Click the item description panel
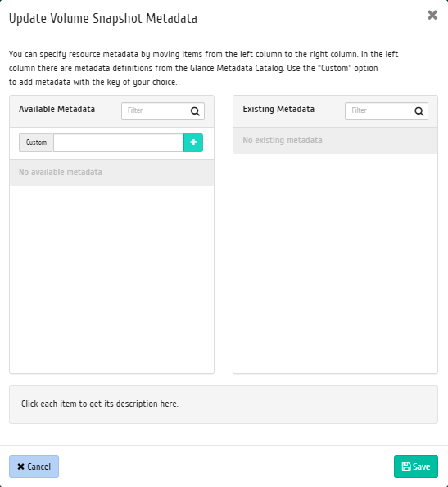Screen dimensions: 448x487 [x=224, y=404]
